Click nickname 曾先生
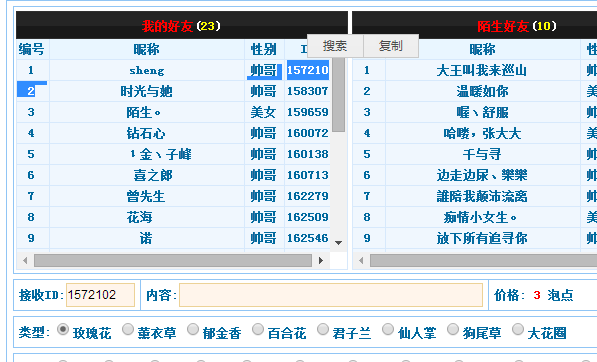This screenshot has height=362, width=597. 146,196
